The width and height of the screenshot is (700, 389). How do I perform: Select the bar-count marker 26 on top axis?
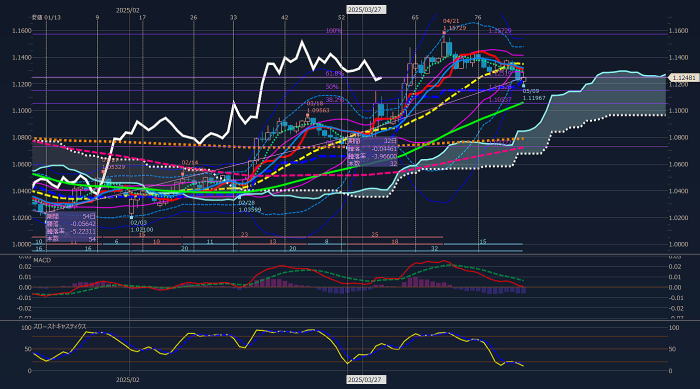(193, 17)
